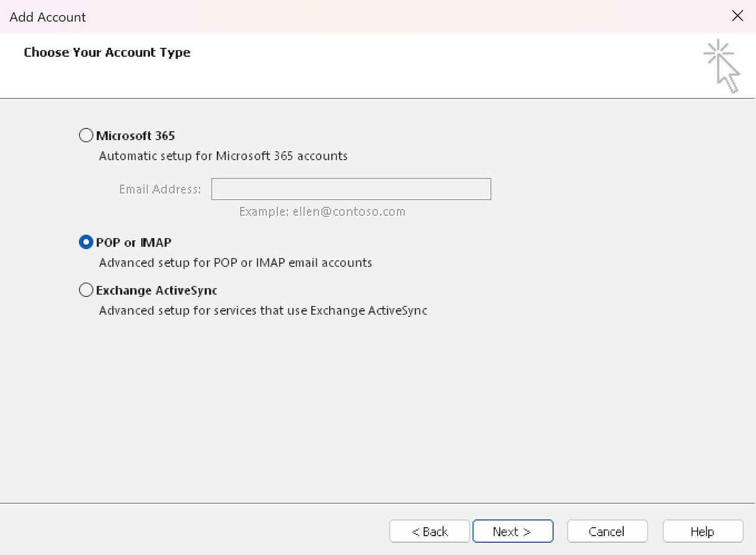
Task: Click the advanced POP setup description text
Action: [235, 262]
